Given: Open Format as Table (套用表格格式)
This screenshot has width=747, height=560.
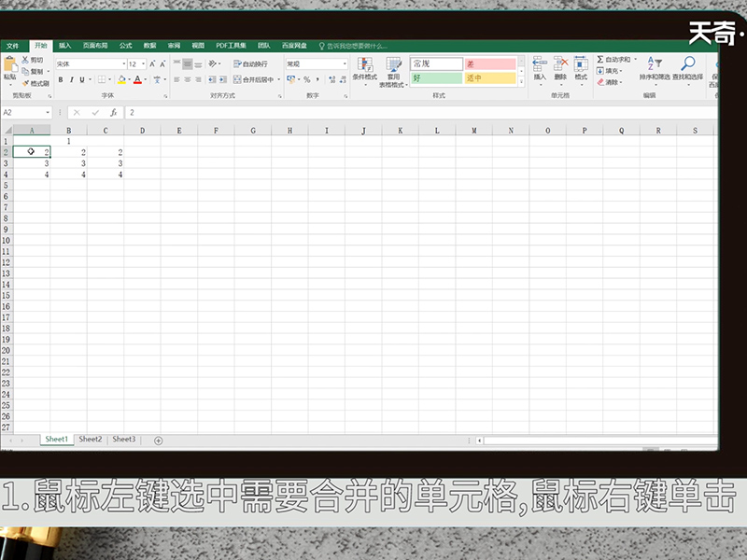Looking at the screenshot, I should [393, 72].
